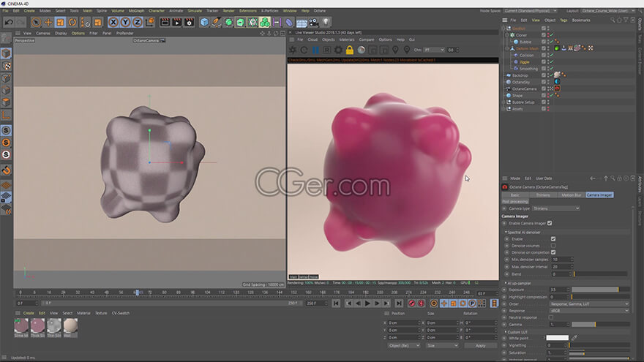Screen dimensions: 644x362
Task: Select the Move tool
Action: [48, 22]
